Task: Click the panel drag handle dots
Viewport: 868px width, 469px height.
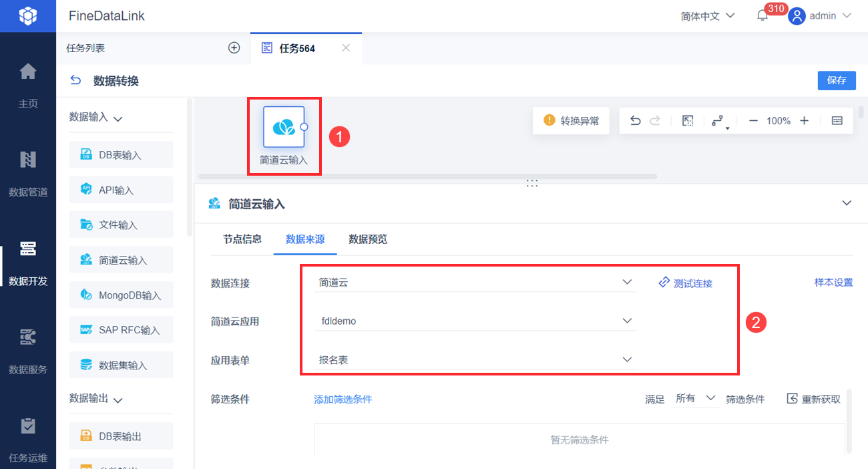Action: 532,183
